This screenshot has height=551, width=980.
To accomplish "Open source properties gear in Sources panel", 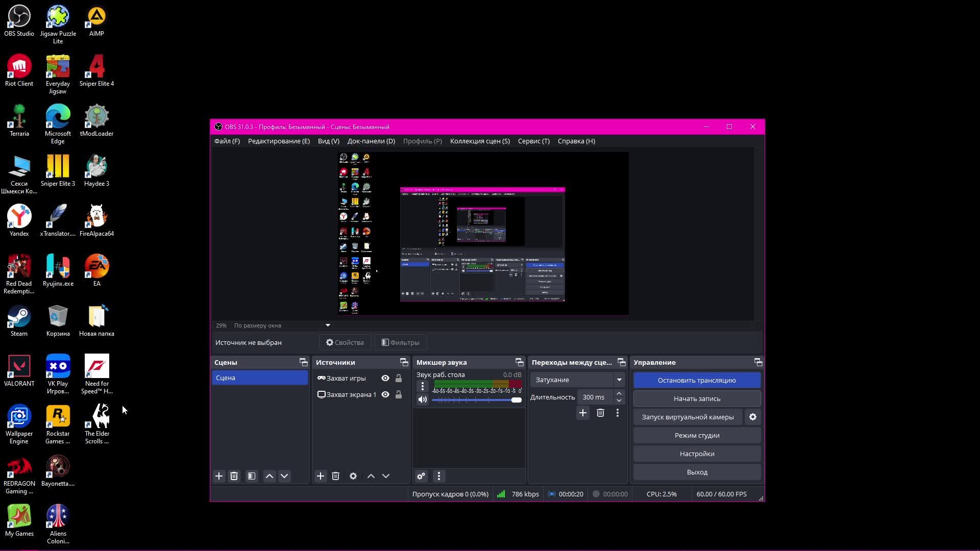I will pos(353,476).
